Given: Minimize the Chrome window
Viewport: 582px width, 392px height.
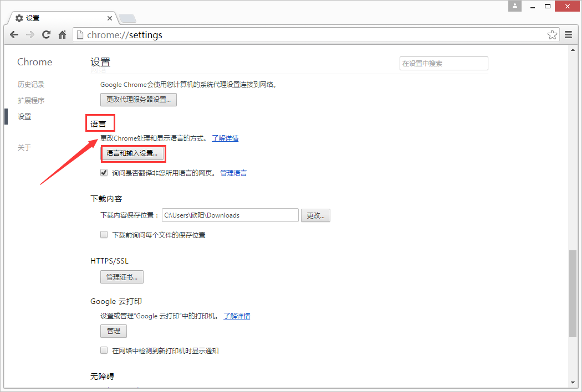Looking at the screenshot, I should click(533, 6).
